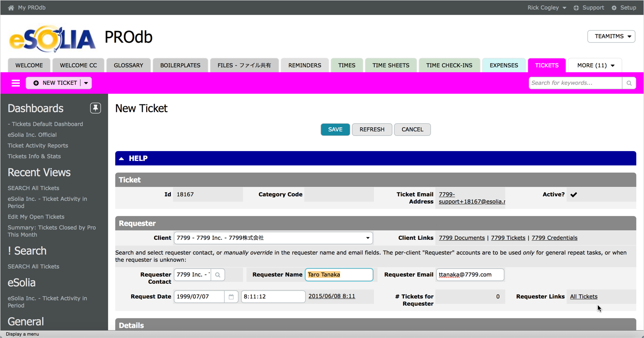
Task: Open the 7799 Credentials link
Action: 554,238
